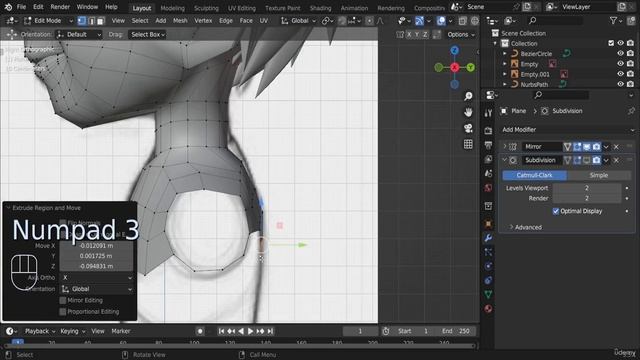Viewport: 640px width, 360px height.
Task: Open the Options dropdown
Action: click(x=461, y=35)
